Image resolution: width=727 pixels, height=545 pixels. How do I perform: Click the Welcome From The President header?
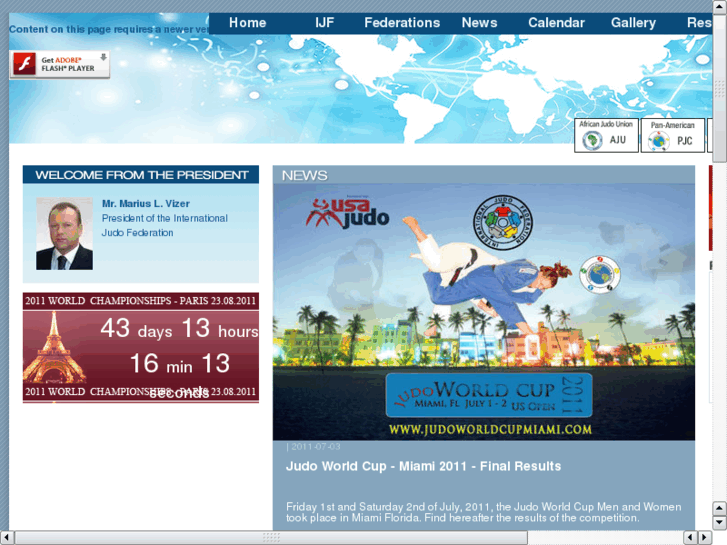point(141,175)
